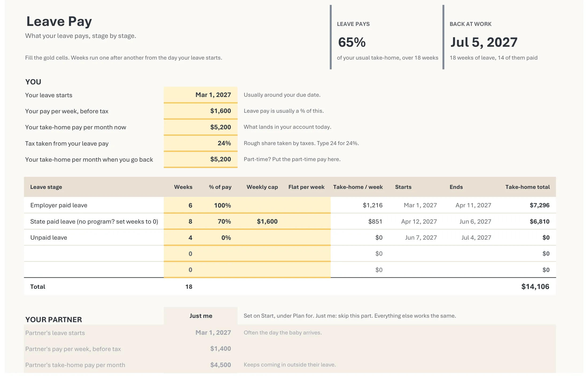Viewport: 588px width, 378px height.
Task: Select the Apr 11, 2027 end date
Action: pyautogui.click(x=473, y=205)
